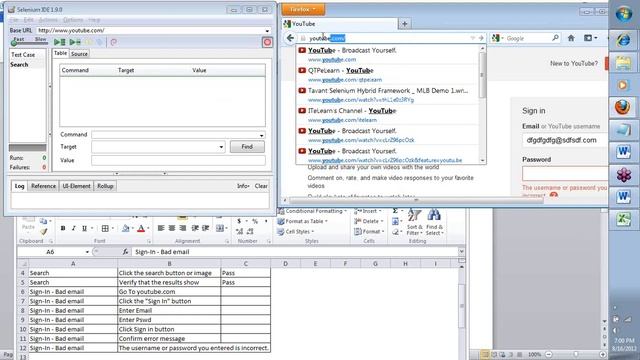The height and width of the screenshot is (360, 640).
Task: Open the Base URL dropdown in Selenium IDE
Action: 267,31
